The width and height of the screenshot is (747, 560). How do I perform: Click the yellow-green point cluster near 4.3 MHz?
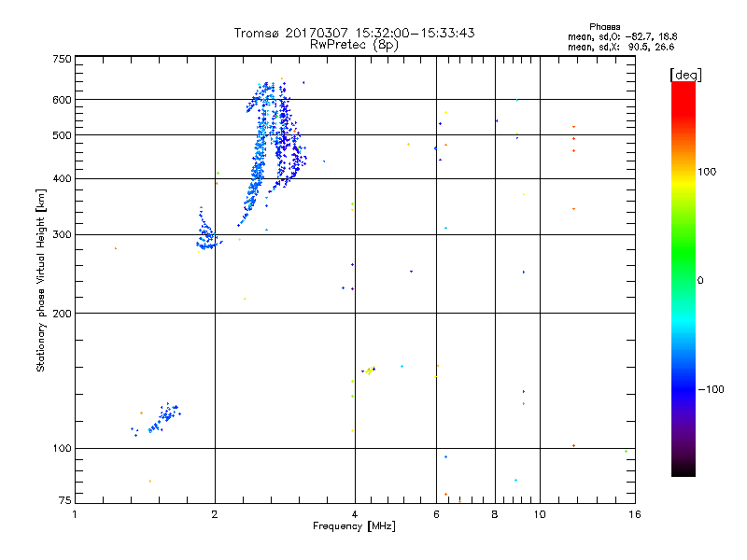click(x=369, y=370)
